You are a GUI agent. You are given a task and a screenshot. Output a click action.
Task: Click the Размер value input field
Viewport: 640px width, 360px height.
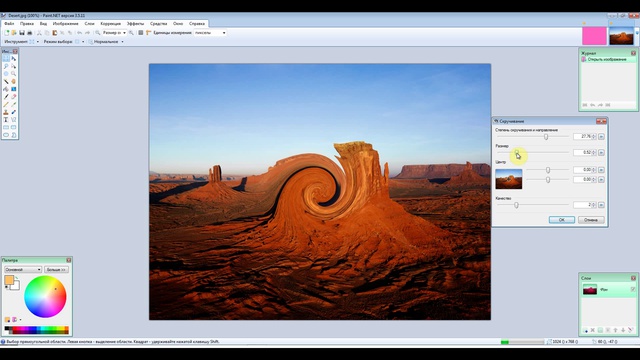coord(582,152)
